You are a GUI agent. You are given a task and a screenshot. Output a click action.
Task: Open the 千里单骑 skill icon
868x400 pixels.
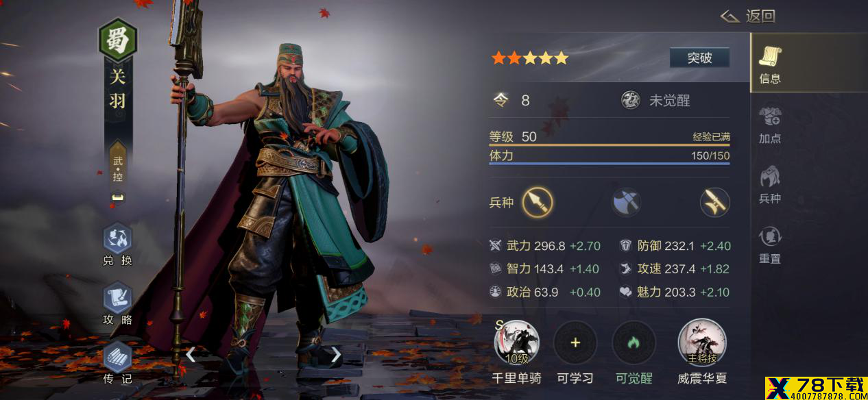517,342
